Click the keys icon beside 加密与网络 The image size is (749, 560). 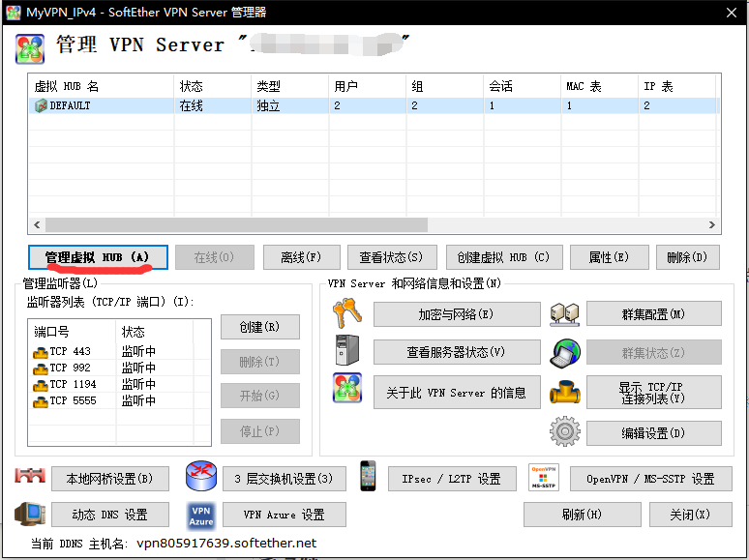tap(347, 313)
